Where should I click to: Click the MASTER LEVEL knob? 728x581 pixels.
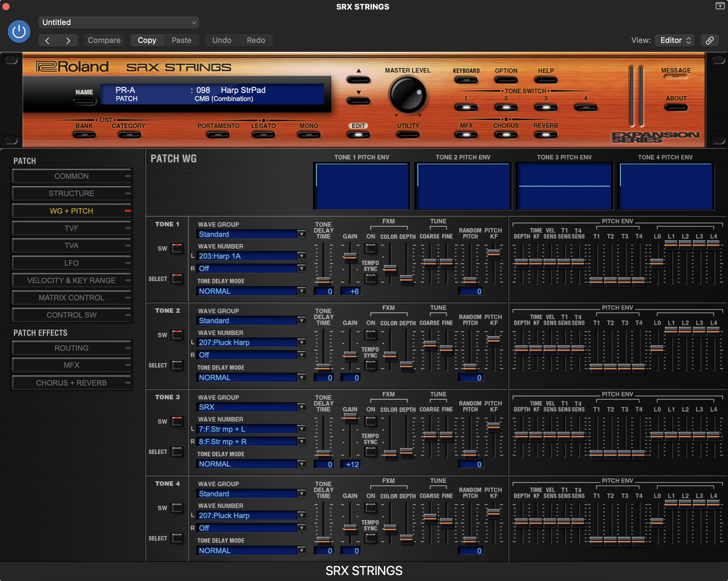point(408,95)
